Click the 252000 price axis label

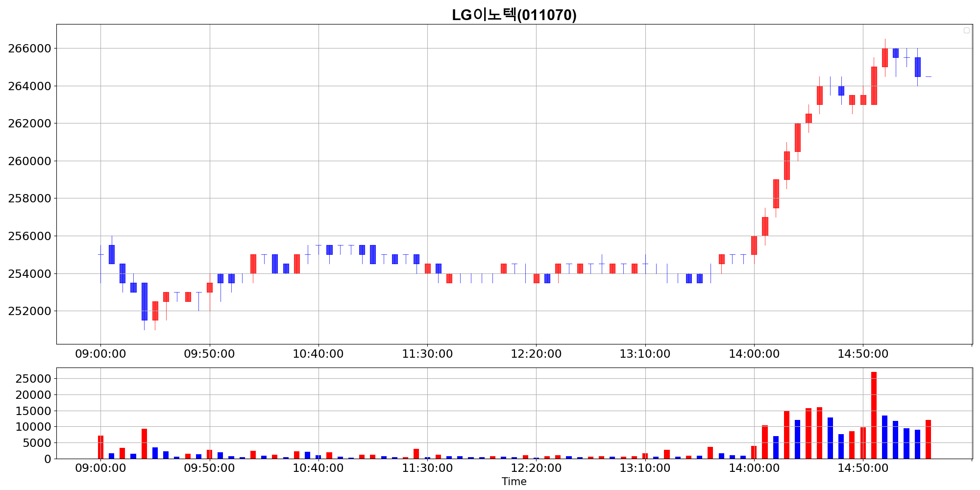(x=30, y=311)
